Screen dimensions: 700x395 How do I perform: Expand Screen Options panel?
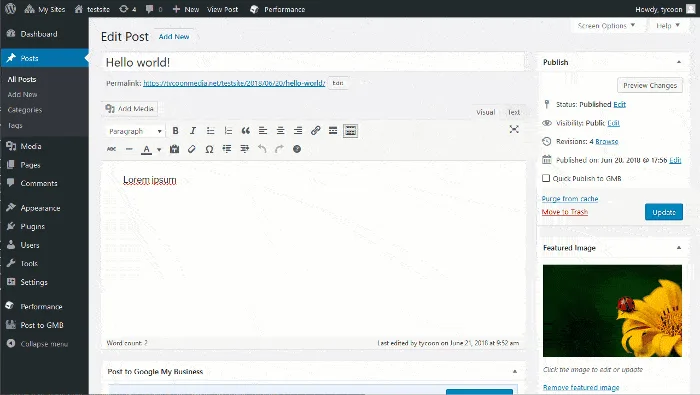tap(607, 26)
